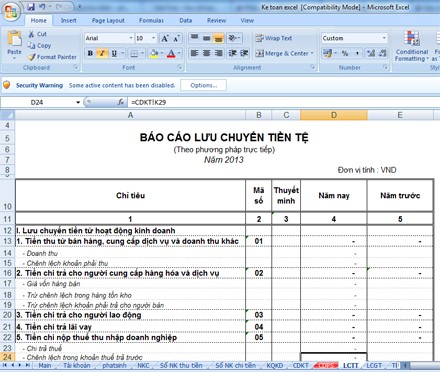Image resolution: width=440 pixels, height=372 pixels.
Task: Select row 13 header
Action: 7,241
